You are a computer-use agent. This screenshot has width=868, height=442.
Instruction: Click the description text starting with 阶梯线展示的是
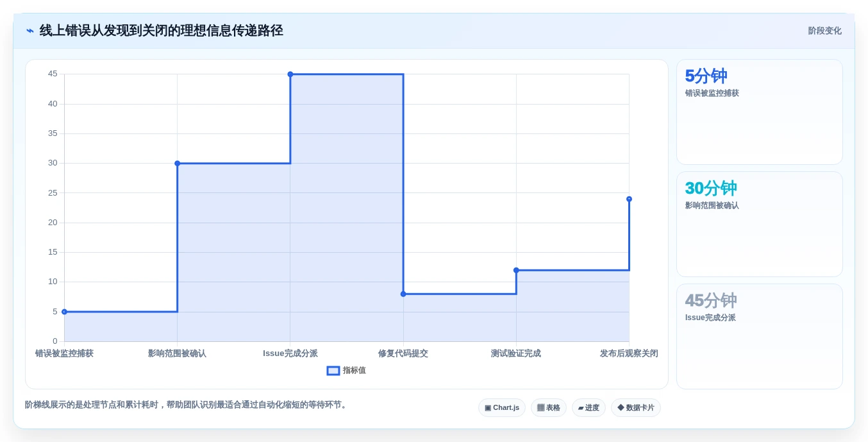tap(187, 405)
